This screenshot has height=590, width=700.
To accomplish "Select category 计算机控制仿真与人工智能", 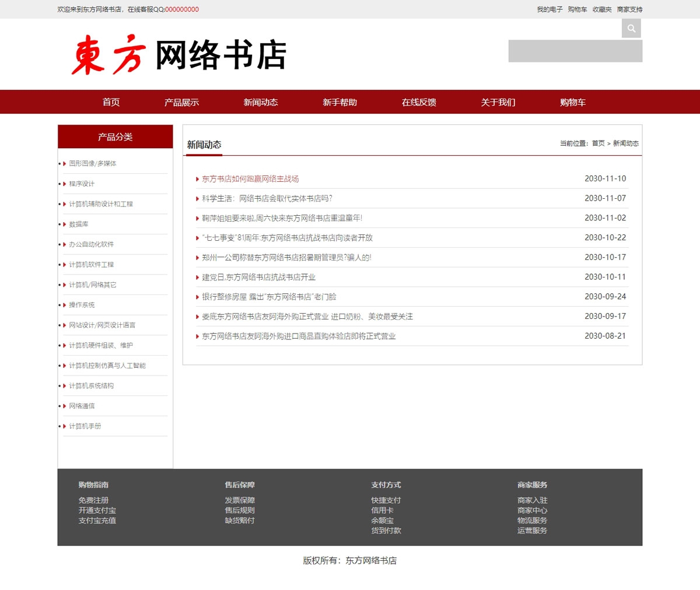I will [x=107, y=366].
